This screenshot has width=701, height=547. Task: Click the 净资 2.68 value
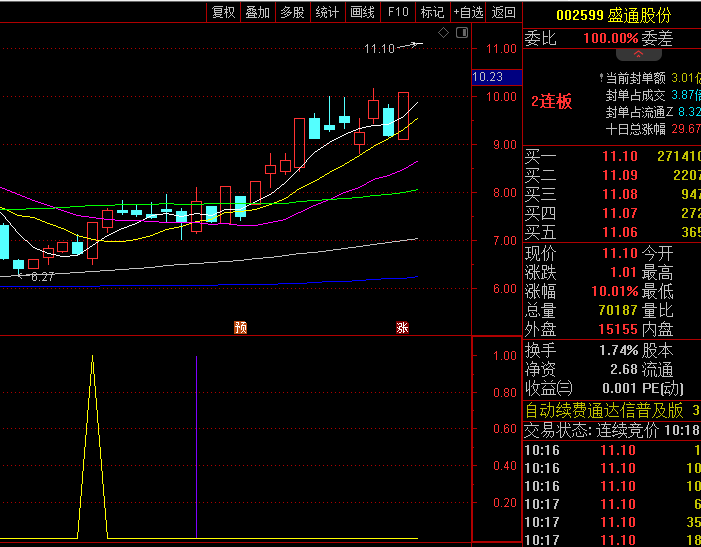pos(624,370)
